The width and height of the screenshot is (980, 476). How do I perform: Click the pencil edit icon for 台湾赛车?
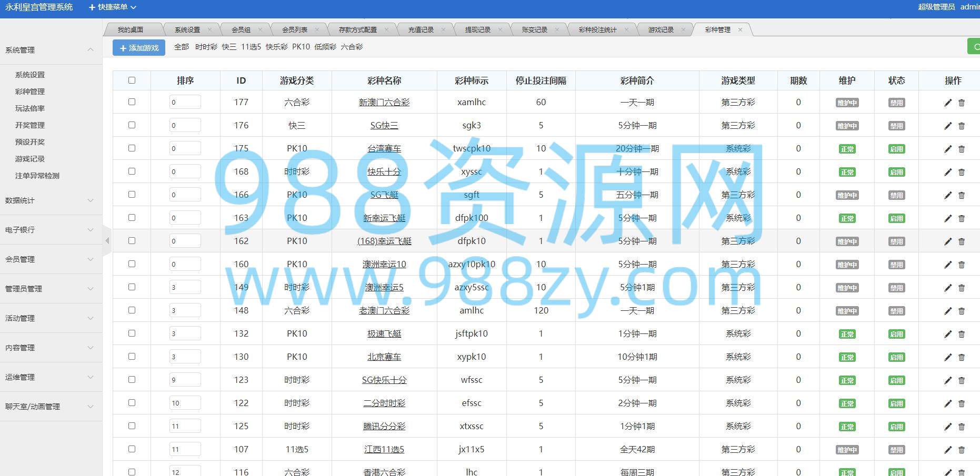tap(947, 149)
